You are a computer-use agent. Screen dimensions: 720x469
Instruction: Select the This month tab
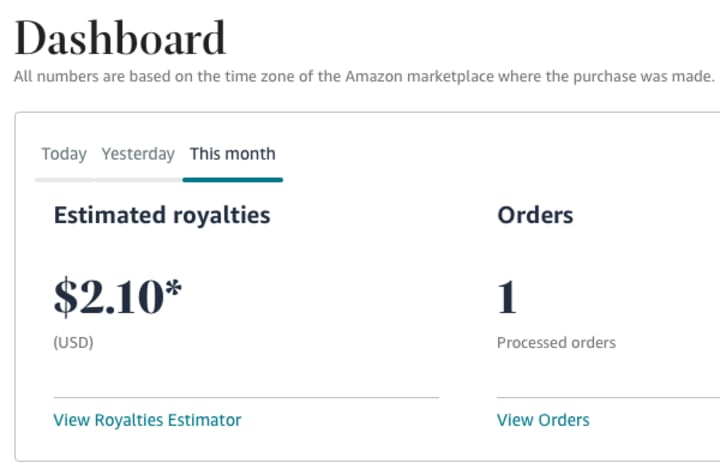tap(232, 154)
